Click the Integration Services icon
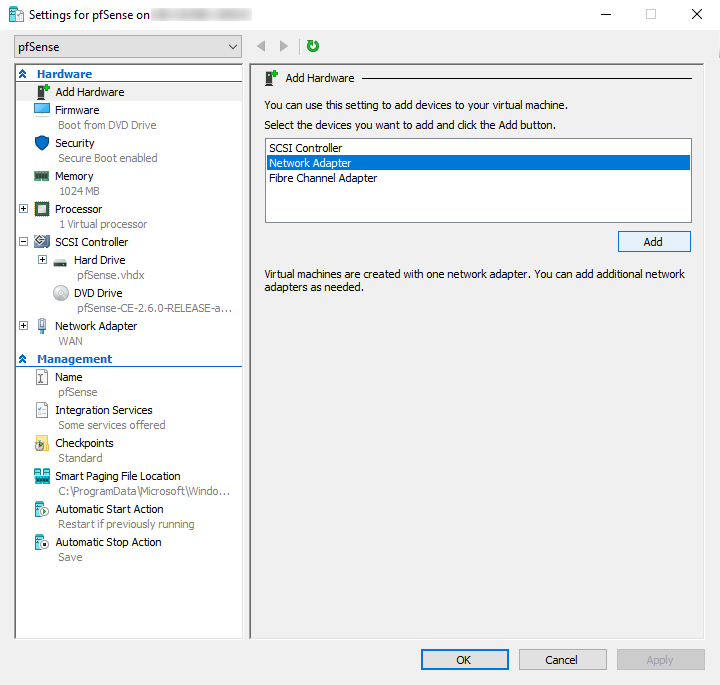 tap(41, 410)
